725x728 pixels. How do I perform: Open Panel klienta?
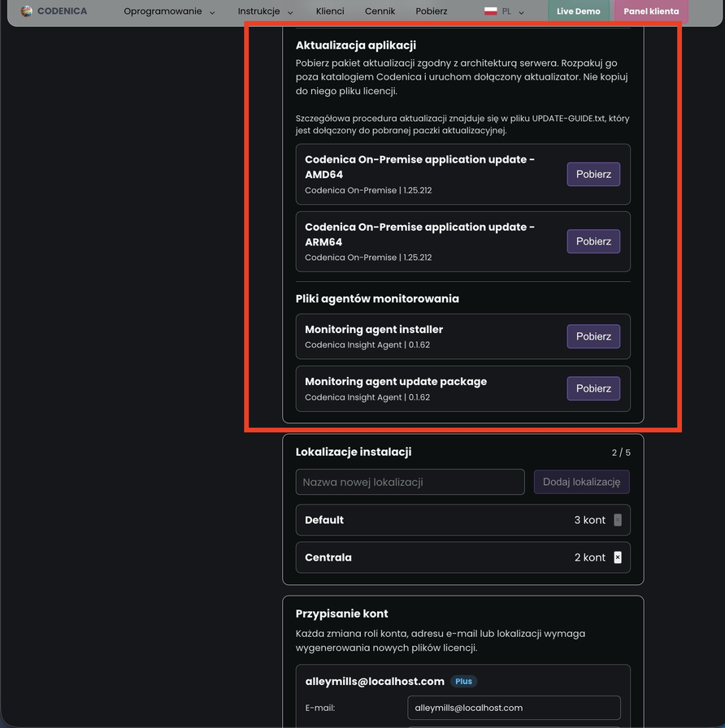click(x=651, y=11)
